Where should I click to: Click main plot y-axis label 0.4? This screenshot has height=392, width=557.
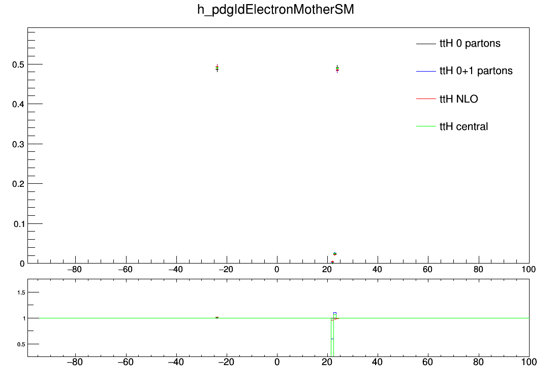pos(18,105)
